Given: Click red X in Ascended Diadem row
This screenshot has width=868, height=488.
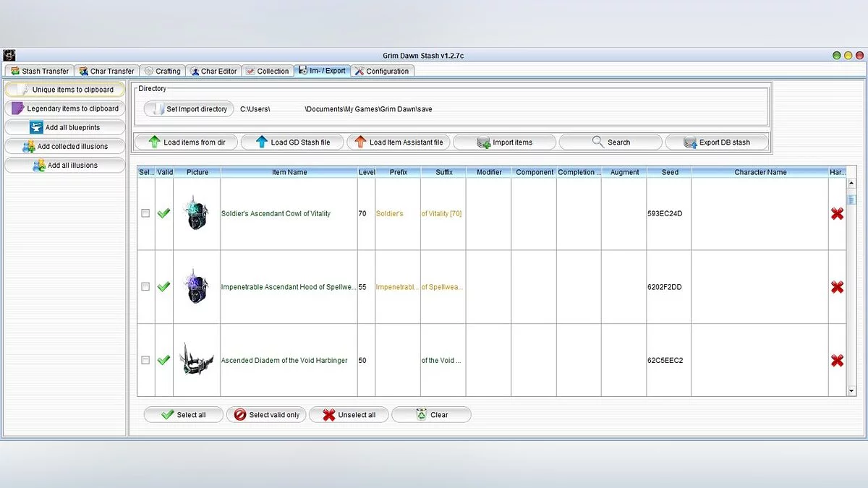Looking at the screenshot, I should click(837, 360).
